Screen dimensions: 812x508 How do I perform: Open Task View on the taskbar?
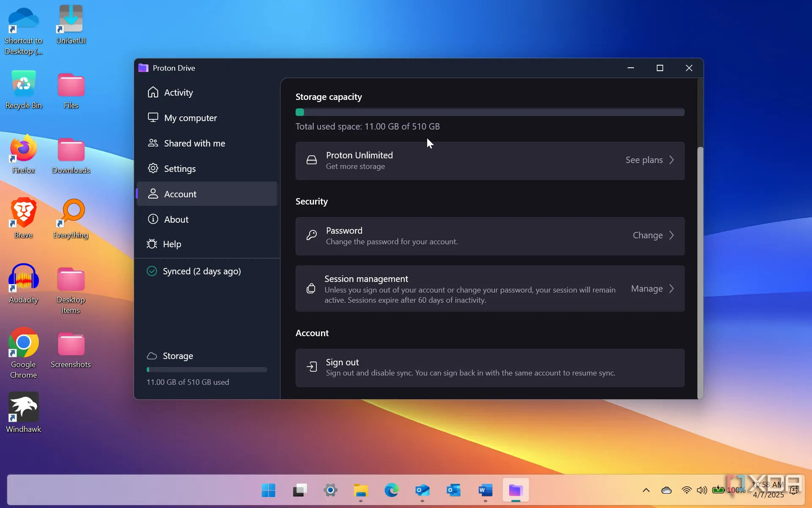[x=299, y=490]
